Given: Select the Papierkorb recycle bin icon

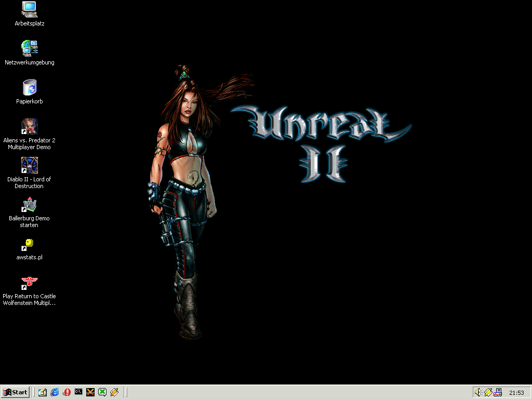Looking at the screenshot, I should pos(30,87).
